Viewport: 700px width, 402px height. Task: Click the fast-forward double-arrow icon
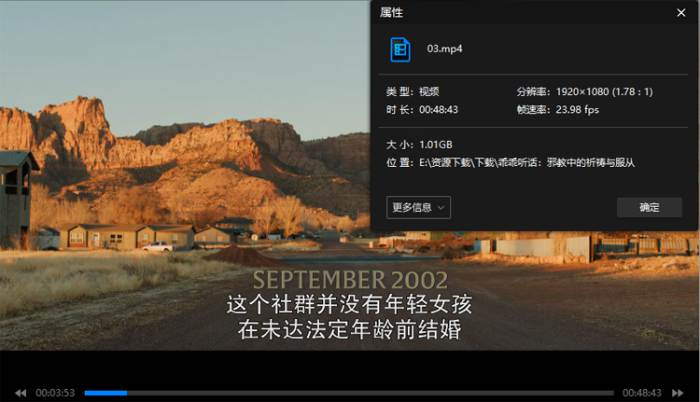[x=678, y=393]
